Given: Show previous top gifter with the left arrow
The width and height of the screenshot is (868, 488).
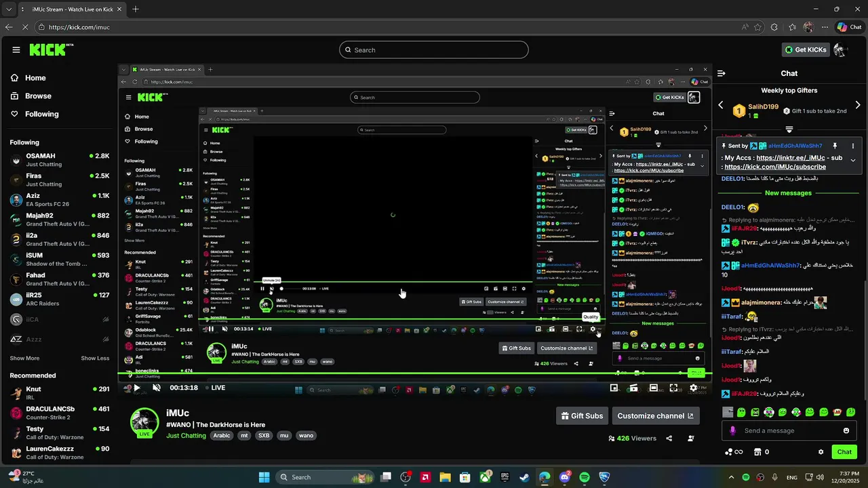Looking at the screenshot, I should tap(721, 105).
